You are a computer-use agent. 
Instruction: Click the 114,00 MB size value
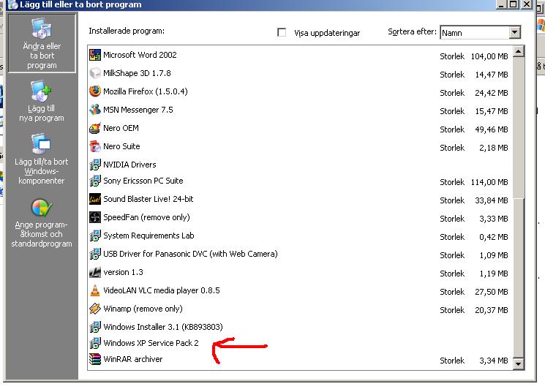489,182
